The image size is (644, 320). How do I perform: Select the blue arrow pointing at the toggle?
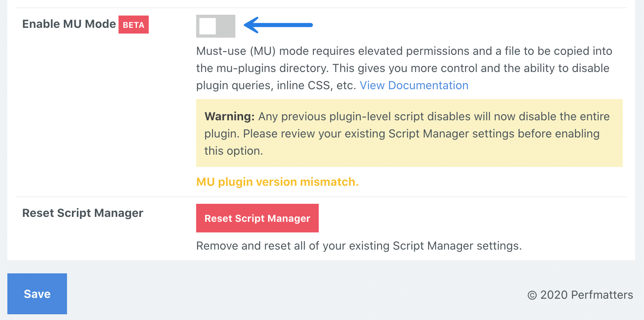click(x=278, y=25)
